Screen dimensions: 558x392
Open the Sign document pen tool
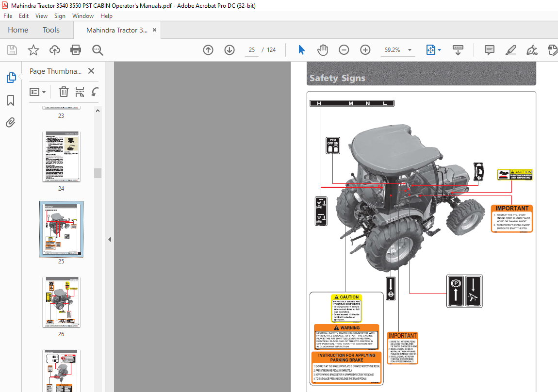click(x=532, y=50)
